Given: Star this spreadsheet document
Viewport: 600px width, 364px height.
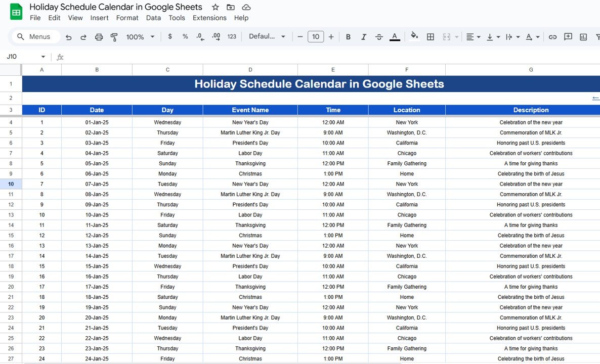Looking at the screenshot, I should tap(216, 7).
